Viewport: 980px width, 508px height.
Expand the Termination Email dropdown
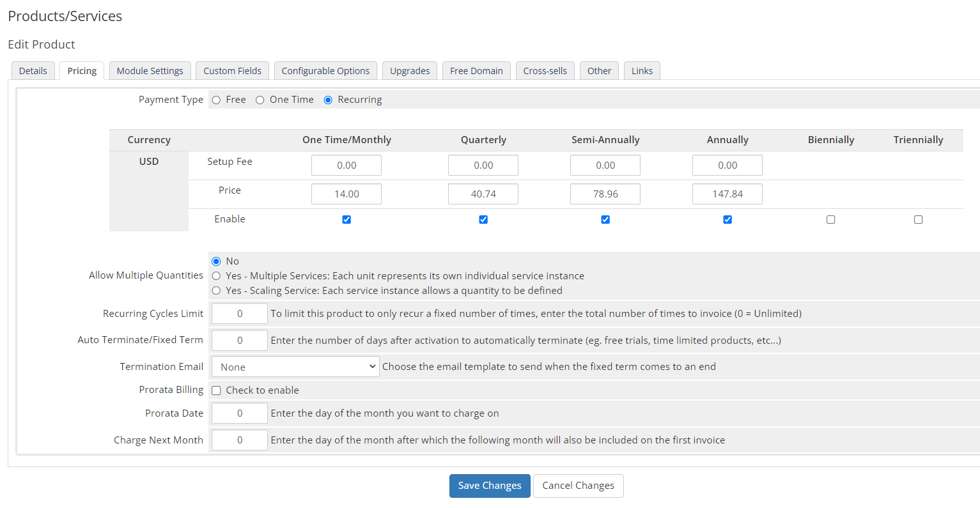tap(295, 367)
